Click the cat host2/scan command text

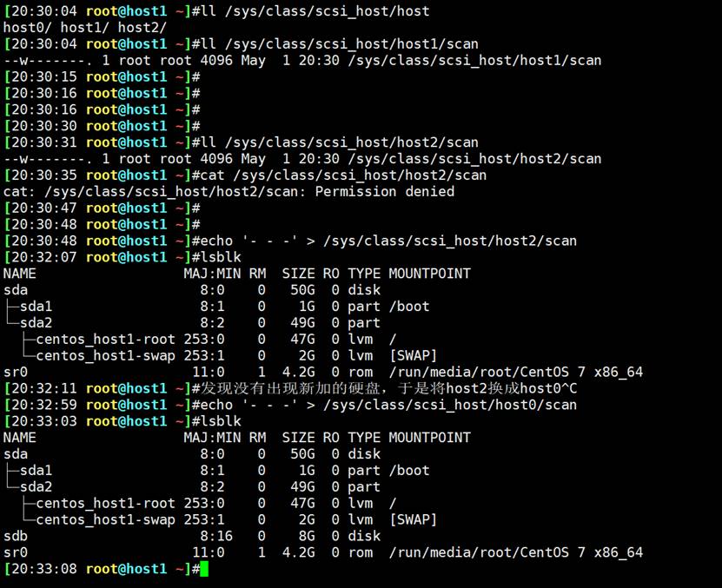click(x=339, y=175)
